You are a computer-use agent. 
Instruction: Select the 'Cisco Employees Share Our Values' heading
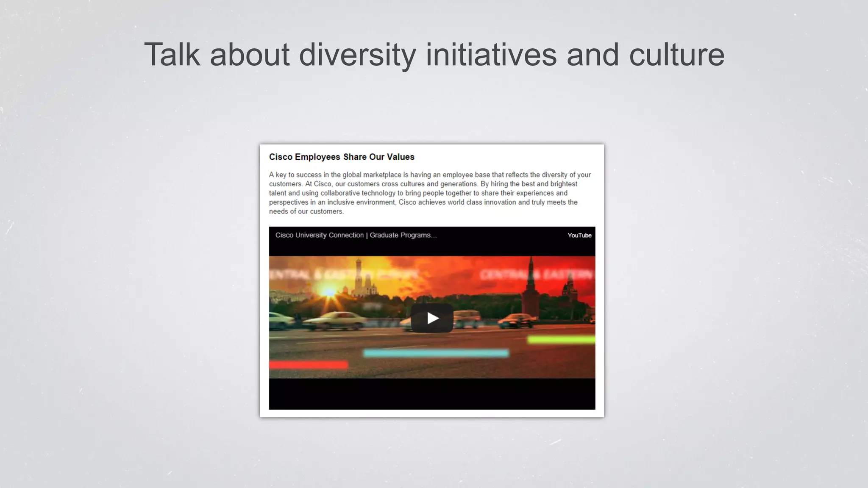pyautogui.click(x=342, y=157)
